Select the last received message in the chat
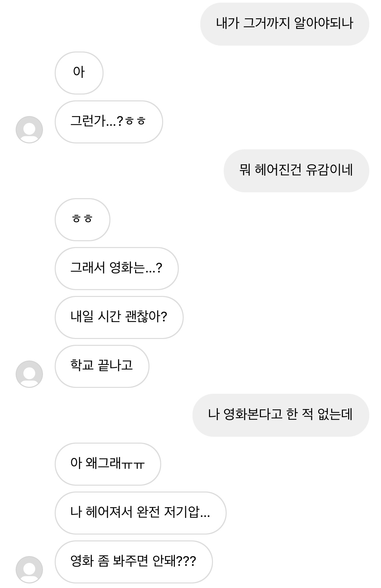381x588 pixels. pos(133,562)
